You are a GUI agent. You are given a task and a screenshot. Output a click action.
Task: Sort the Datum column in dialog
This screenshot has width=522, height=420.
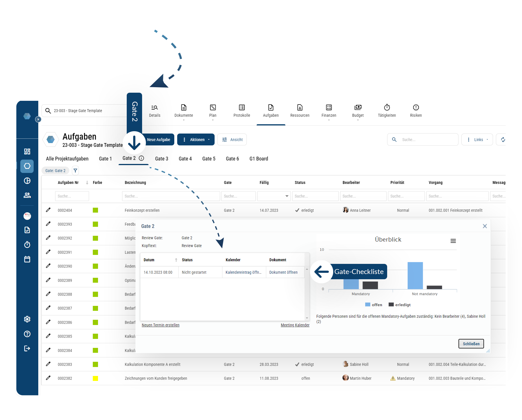(176, 260)
